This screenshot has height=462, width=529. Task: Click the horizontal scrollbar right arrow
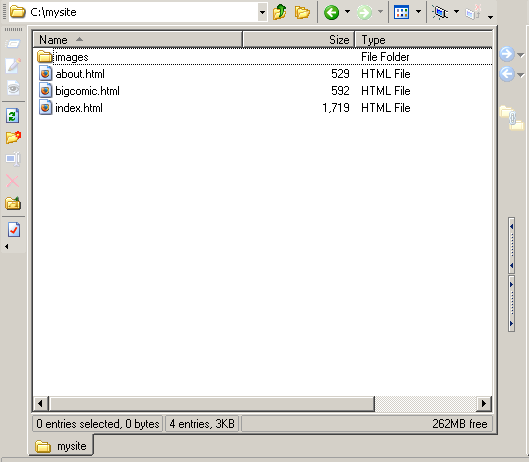[x=484, y=403]
